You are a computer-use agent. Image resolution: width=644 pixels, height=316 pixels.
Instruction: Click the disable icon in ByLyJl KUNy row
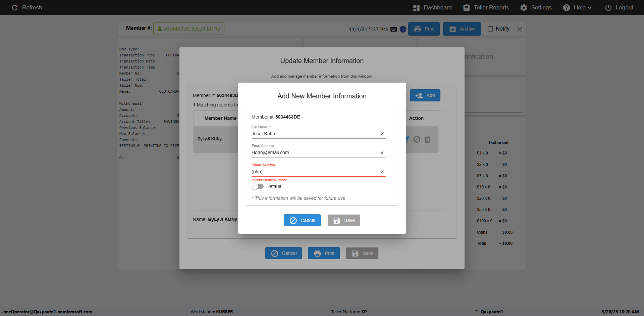(417, 139)
